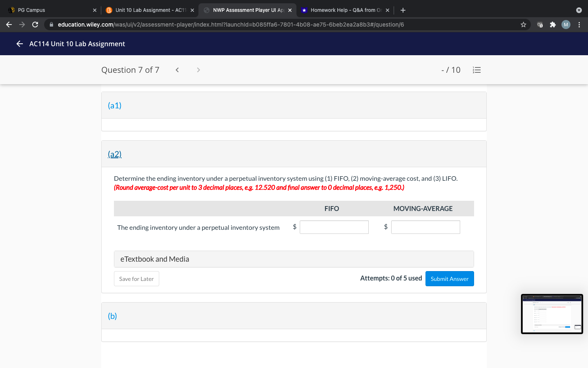This screenshot has height=368, width=588.
Task: Click Save for Later
Action: [136, 279]
